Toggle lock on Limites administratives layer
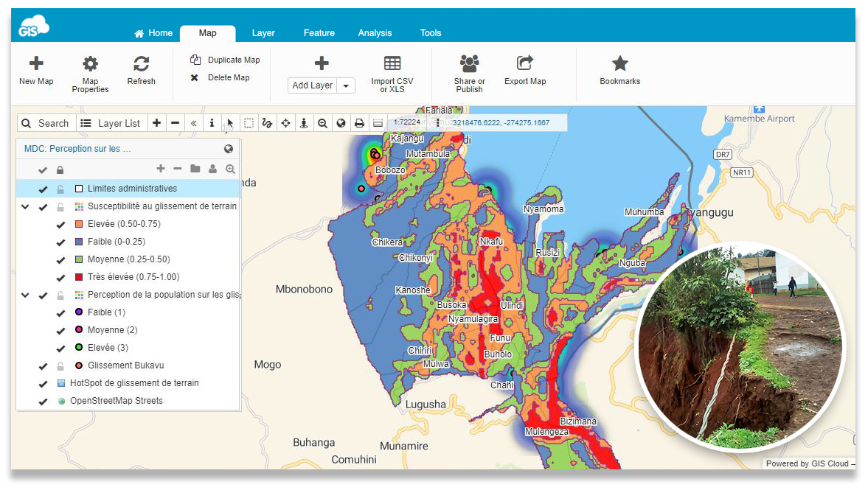The width and height of the screenshot is (868, 490). [x=60, y=189]
